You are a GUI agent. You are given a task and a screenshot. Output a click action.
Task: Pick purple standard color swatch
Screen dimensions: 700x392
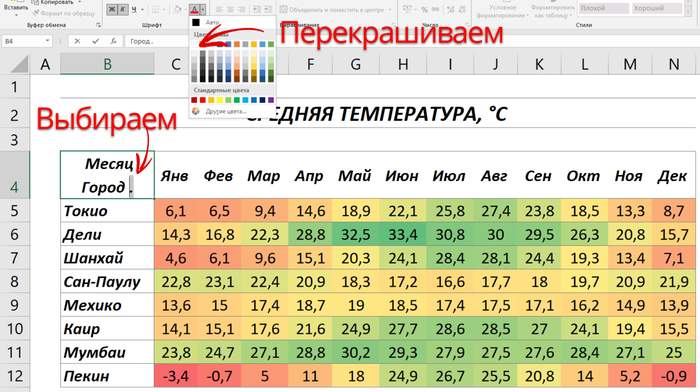[x=271, y=100]
